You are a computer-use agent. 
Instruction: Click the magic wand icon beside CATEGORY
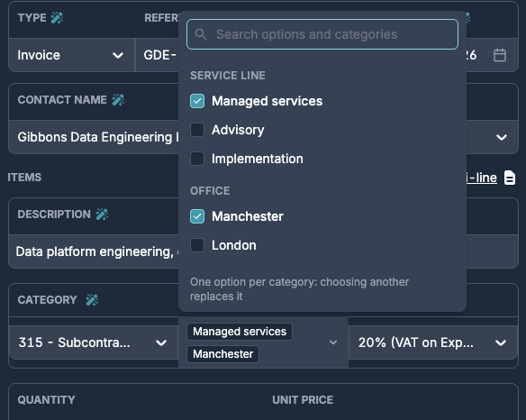click(x=92, y=300)
